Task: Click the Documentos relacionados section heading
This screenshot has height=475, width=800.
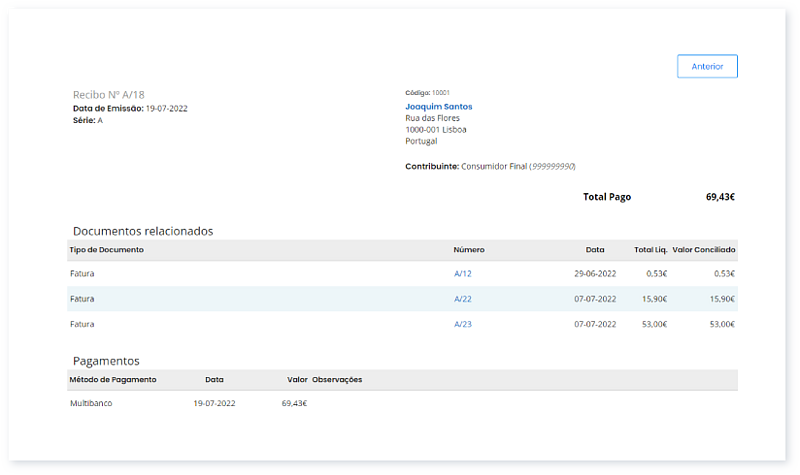Action: [143, 231]
